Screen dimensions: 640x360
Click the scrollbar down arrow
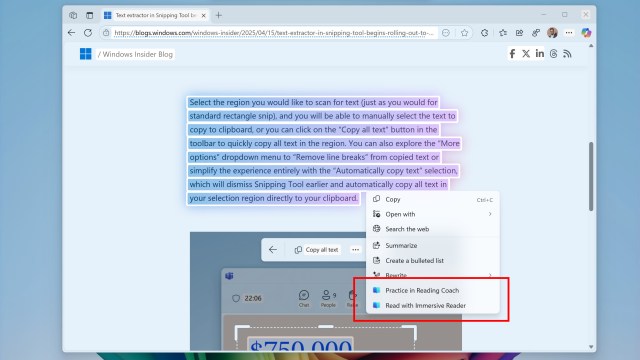pos(591,347)
